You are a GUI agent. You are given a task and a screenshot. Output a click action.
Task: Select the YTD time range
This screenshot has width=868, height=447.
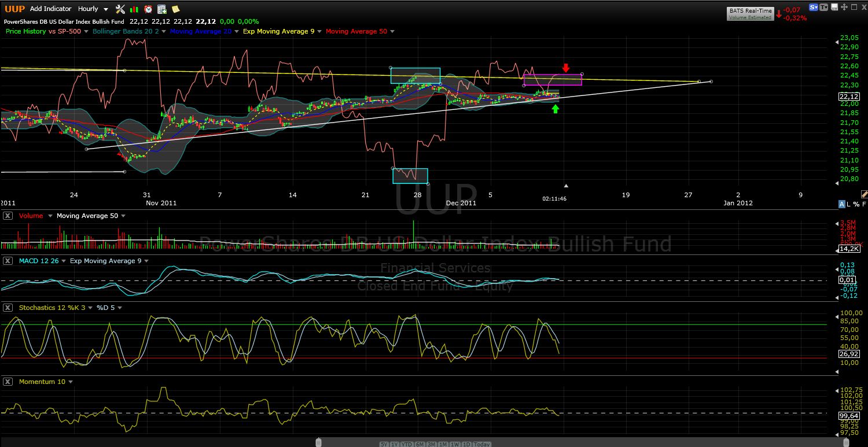406,444
